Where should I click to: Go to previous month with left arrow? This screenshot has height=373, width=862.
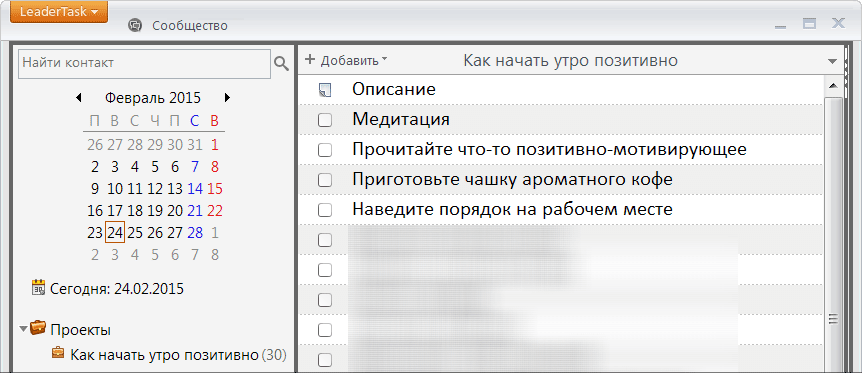pos(79,98)
